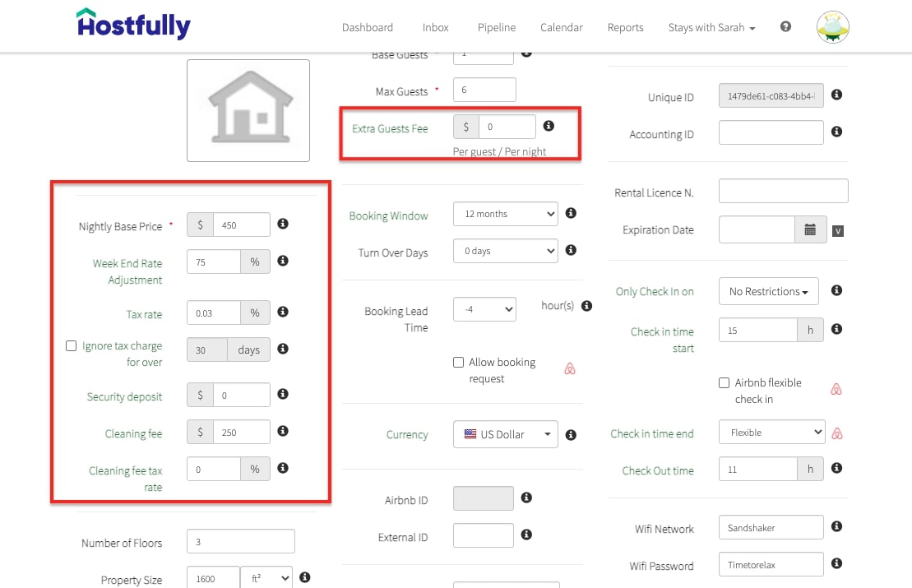Click the info icon next to Unique ID
Viewport: 912px width, 588px height.
(836, 95)
